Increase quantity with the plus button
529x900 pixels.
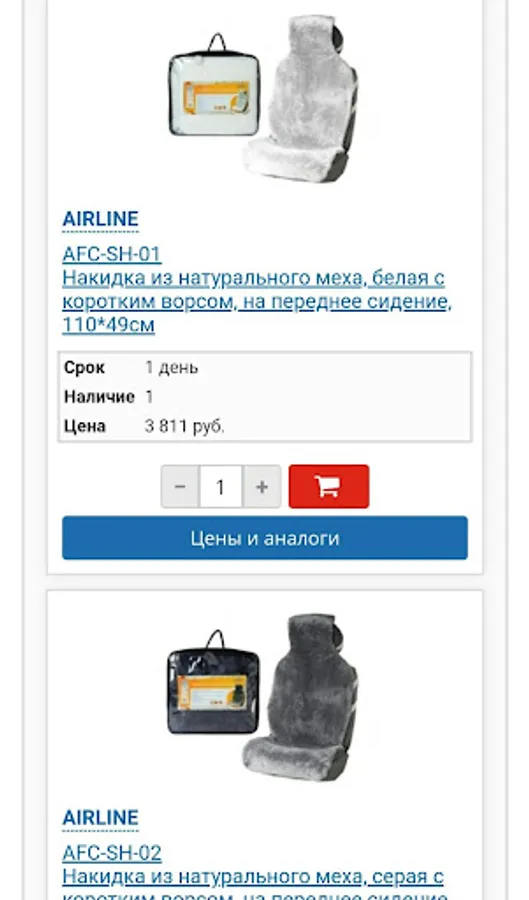[x=262, y=487]
